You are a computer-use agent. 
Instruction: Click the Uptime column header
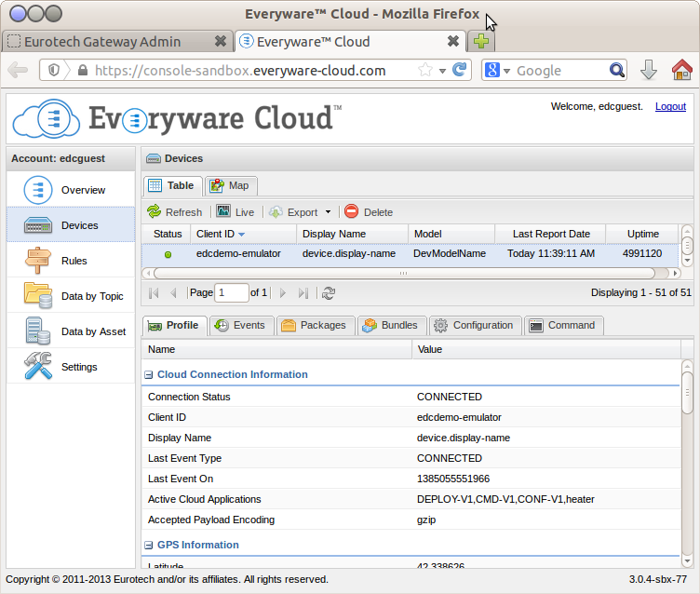pos(643,234)
